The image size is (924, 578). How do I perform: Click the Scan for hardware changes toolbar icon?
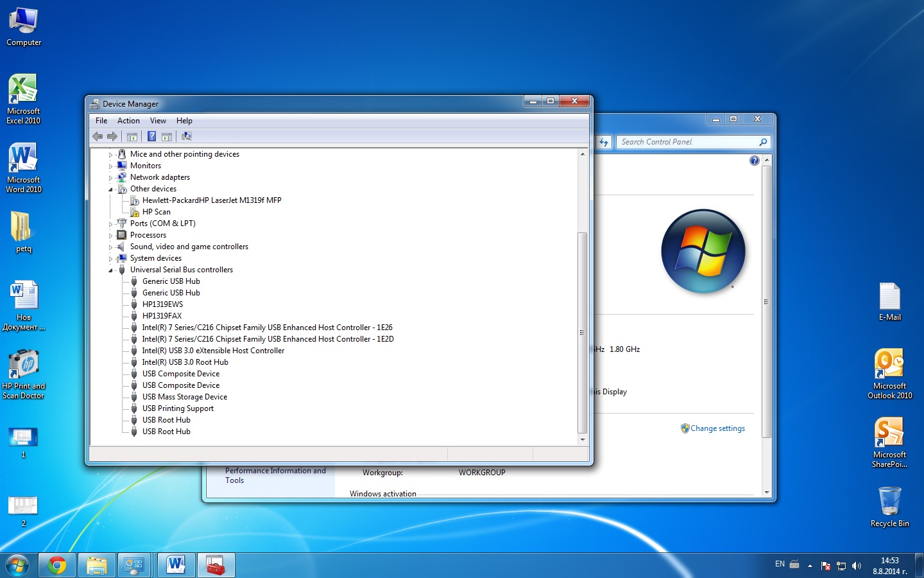[x=187, y=136]
